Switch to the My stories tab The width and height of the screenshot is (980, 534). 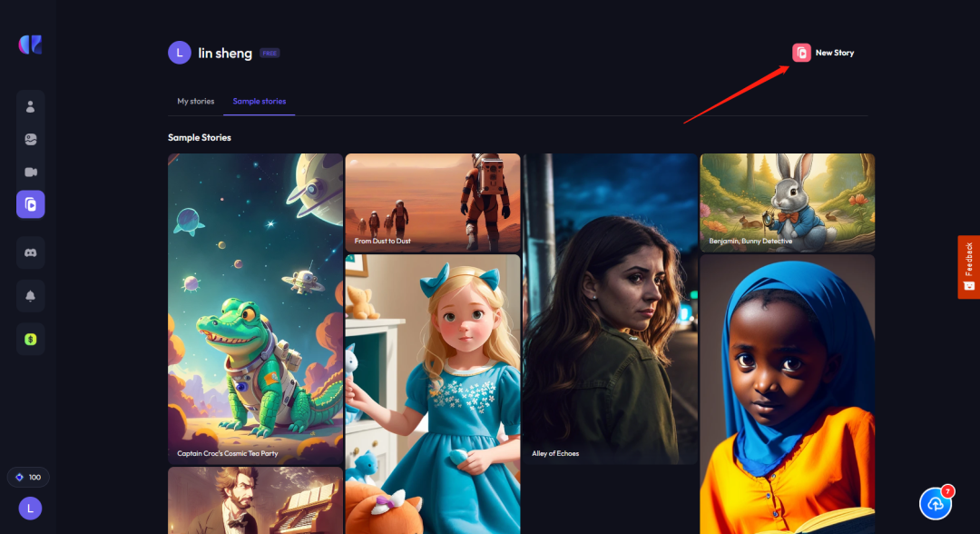[195, 102]
